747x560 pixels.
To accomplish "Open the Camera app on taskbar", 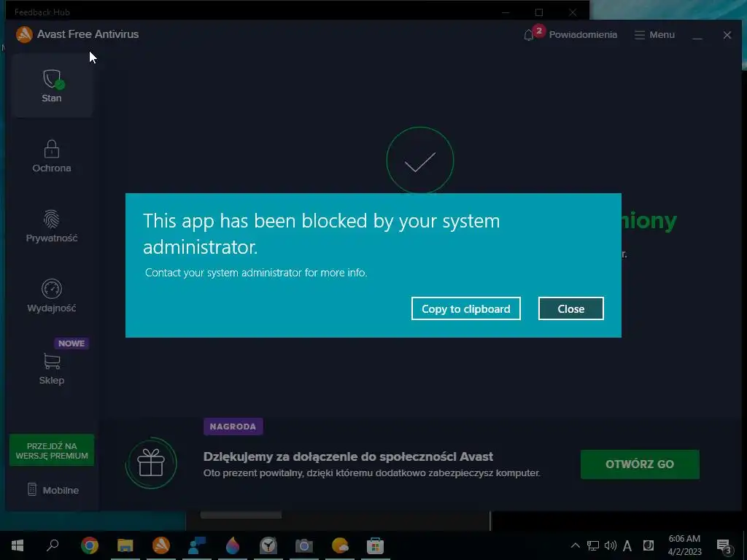I will (x=304, y=545).
